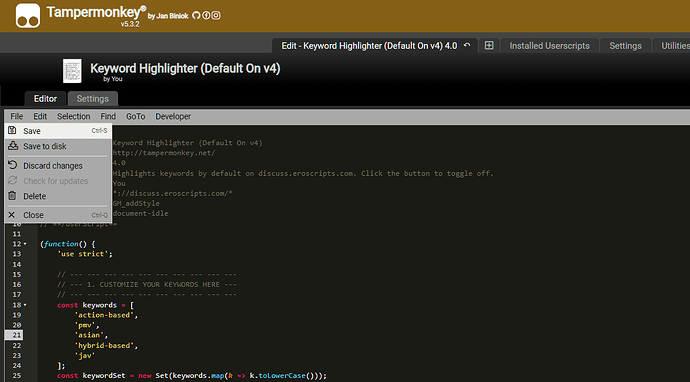690x382 pixels.
Task: Click the Save floppy disk icon
Action: pos(12,130)
